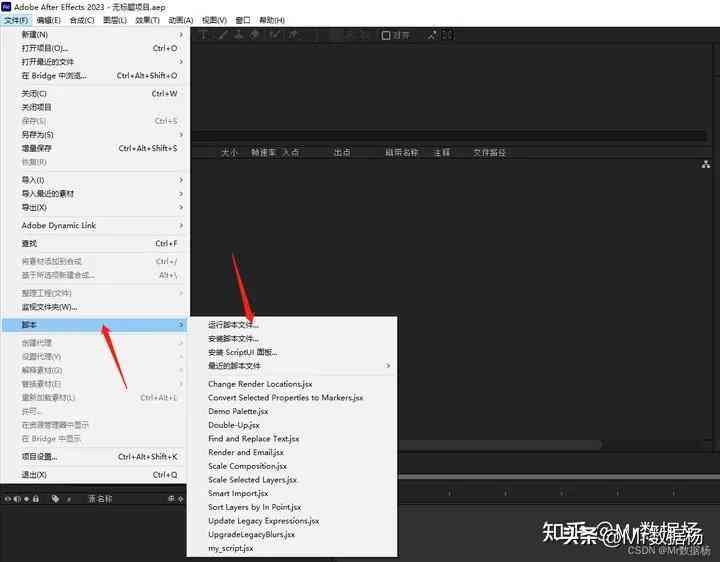Click the After Effects app icon
The width and height of the screenshot is (720, 562).
point(6,6)
